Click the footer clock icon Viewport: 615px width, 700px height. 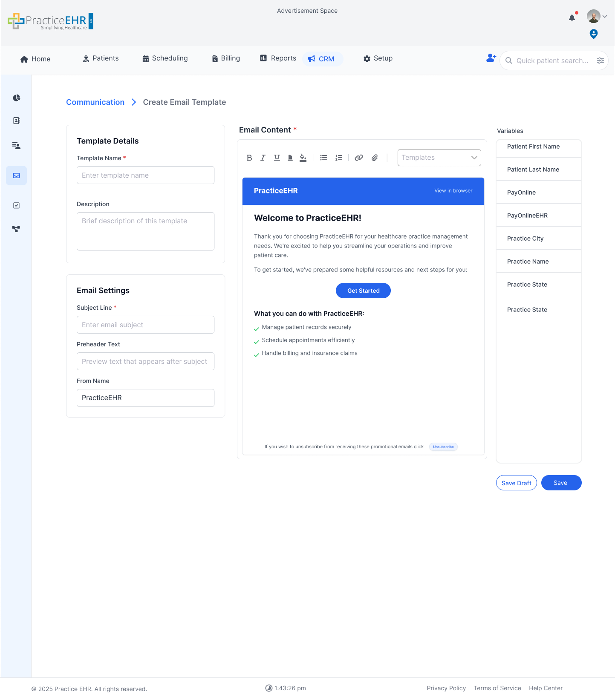(x=269, y=688)
